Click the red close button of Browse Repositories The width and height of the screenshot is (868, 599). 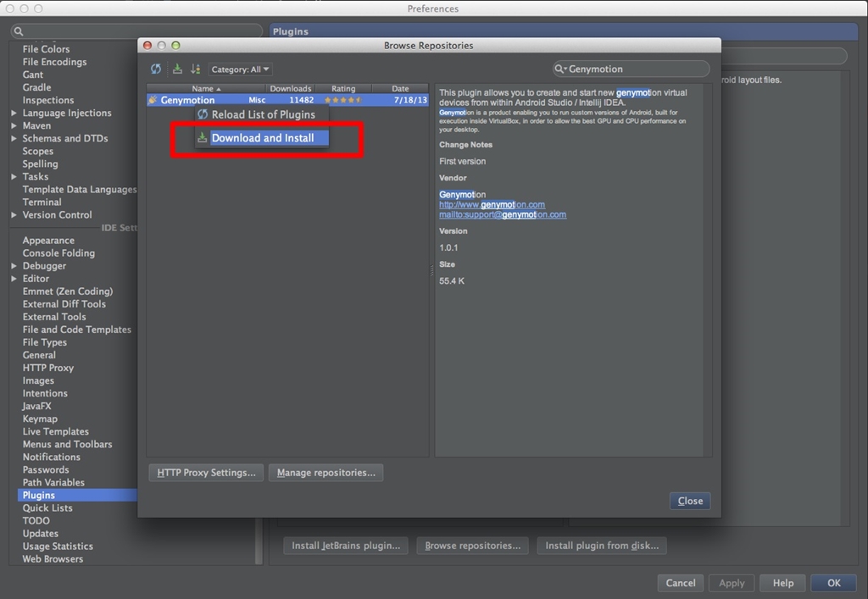147,46
